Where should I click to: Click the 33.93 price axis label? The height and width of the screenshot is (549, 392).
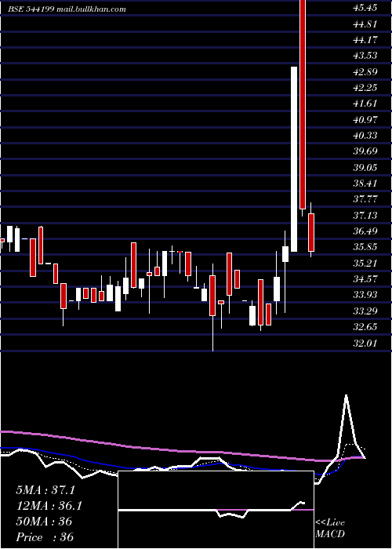pyautogui.click(x=365, y=295)
